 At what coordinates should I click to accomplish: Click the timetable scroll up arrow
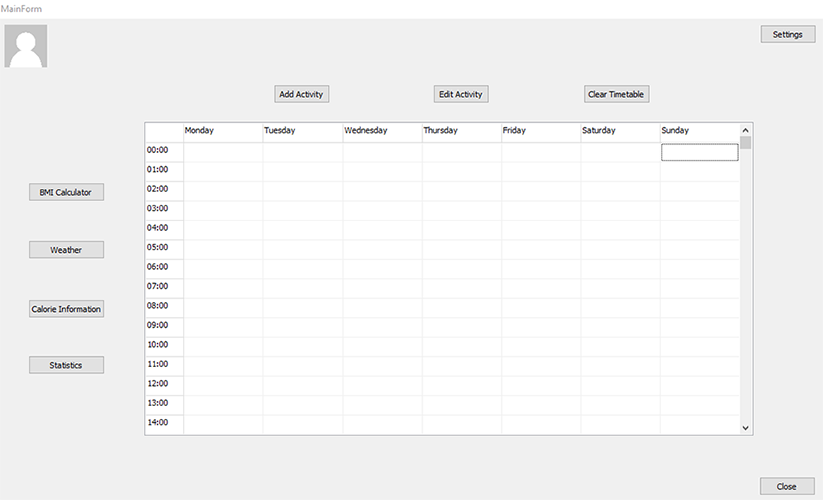745,130
